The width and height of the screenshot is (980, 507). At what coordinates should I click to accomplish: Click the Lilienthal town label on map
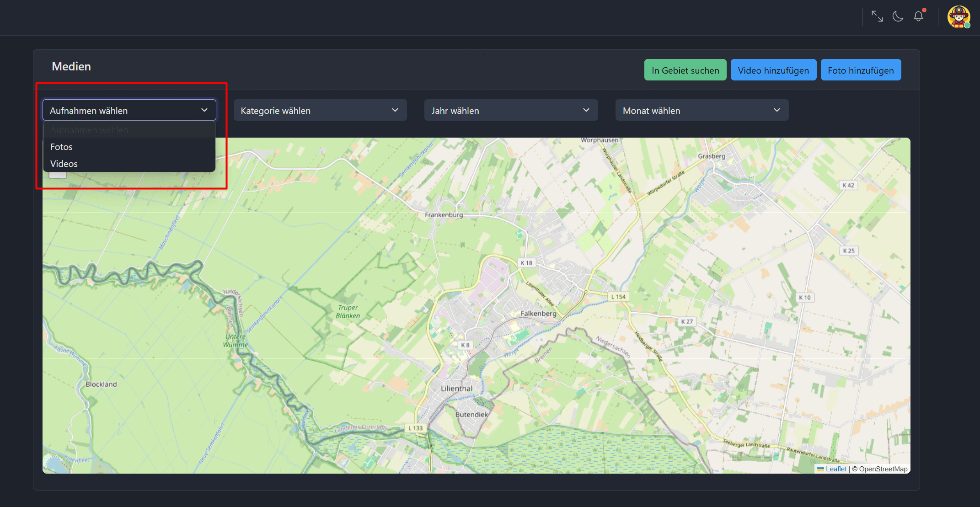456,389
